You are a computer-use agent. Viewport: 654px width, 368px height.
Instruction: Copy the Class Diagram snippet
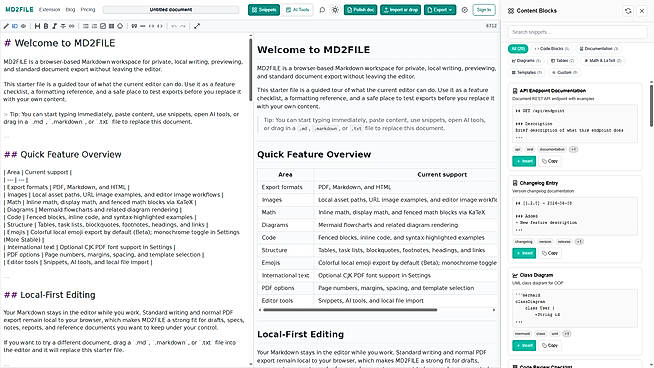[x=550, y=345]
